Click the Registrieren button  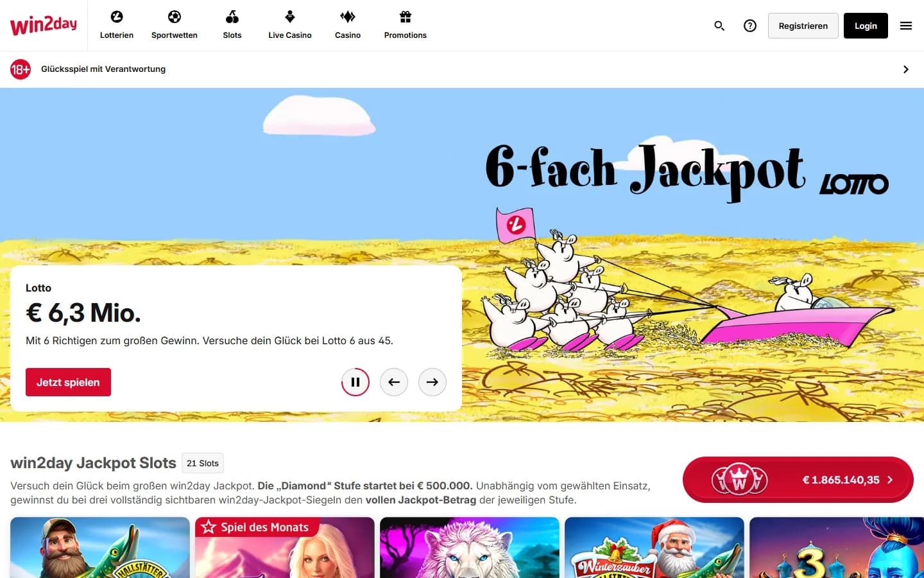(x=803, y=26)
